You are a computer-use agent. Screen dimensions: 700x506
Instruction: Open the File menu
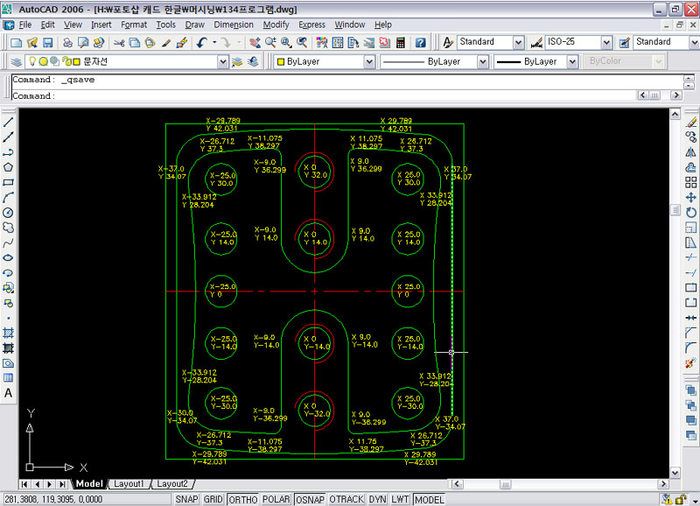pos(25,25)
